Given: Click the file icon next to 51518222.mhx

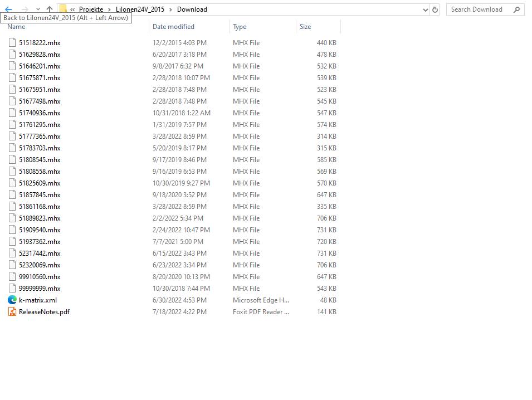Looking at the screenshot, I should click(12, 43).
